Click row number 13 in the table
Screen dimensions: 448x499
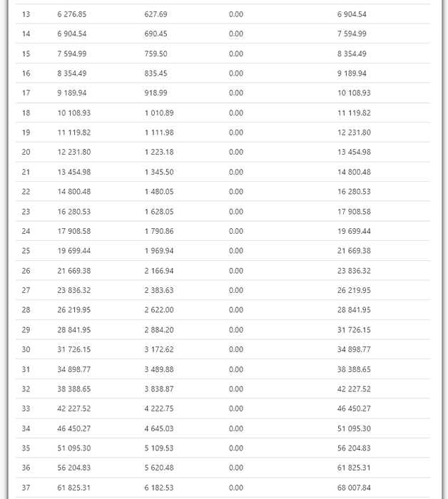tap(26, 14)
